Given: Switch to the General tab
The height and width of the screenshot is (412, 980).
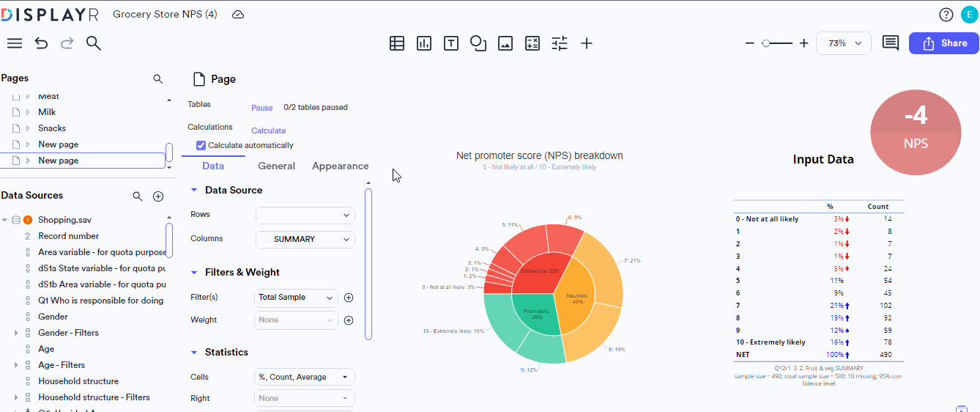Looking at the screenshot, I should click(276, 166).
